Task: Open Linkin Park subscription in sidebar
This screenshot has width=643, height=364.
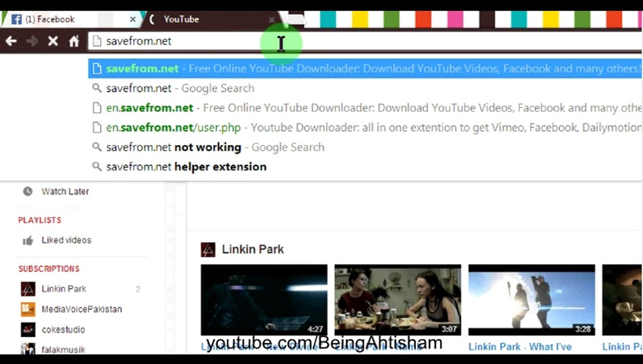Action: (x=64, y=289)
